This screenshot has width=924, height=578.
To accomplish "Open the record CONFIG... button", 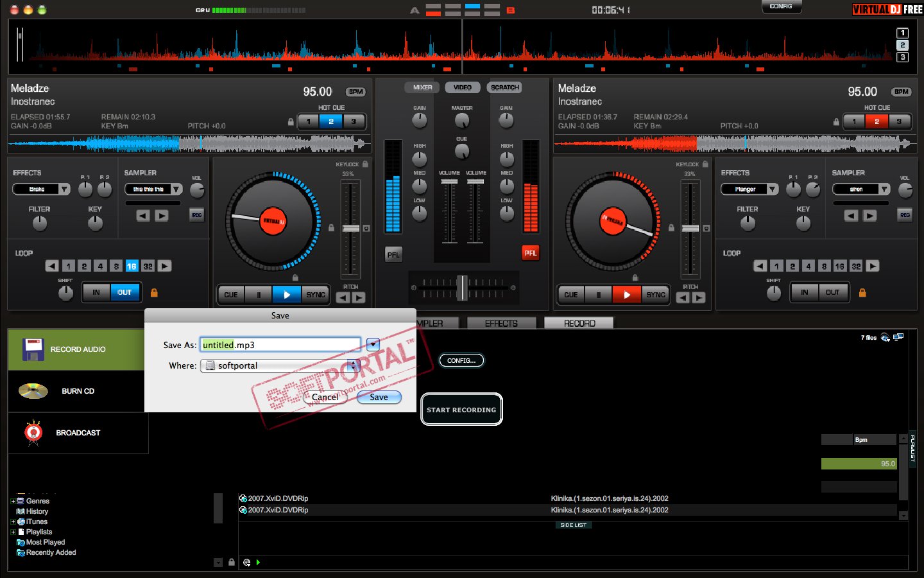I will 461,361.
